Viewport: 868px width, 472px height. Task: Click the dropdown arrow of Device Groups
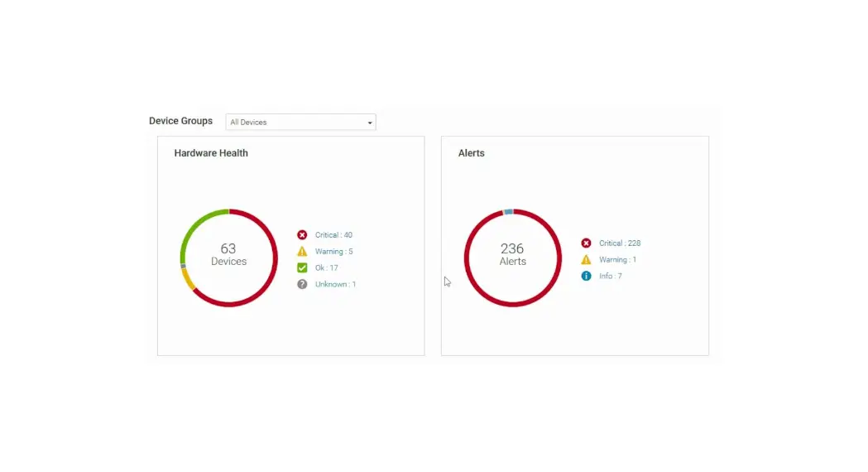pos(370,123)
